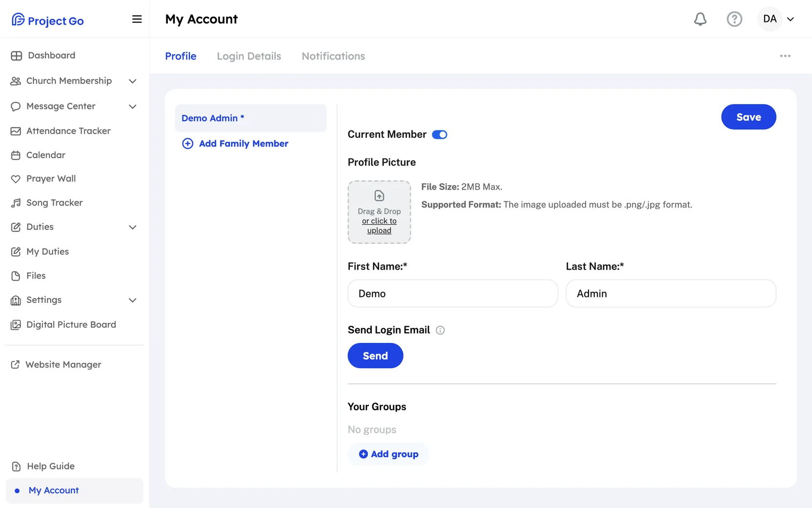Open the account dropdown arrow next to DA
Viewport: 812px width, 508px height.
[791, 19]
